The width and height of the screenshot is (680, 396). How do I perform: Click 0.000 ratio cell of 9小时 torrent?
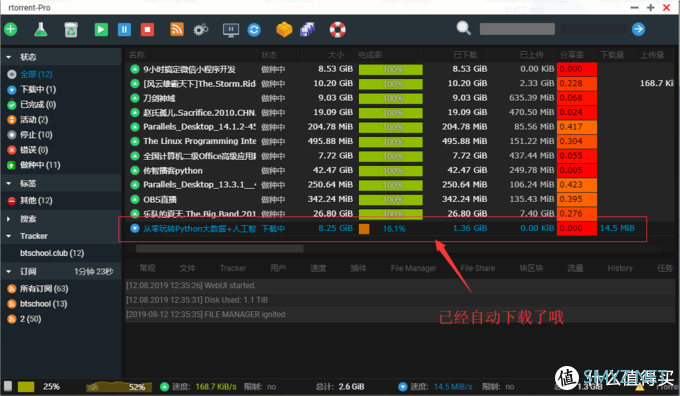tap(577, 69)
